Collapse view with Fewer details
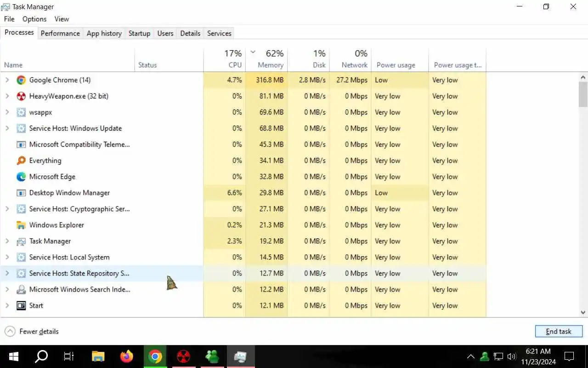The width and height of the screenshot is (588, 368). click(32, 331)
